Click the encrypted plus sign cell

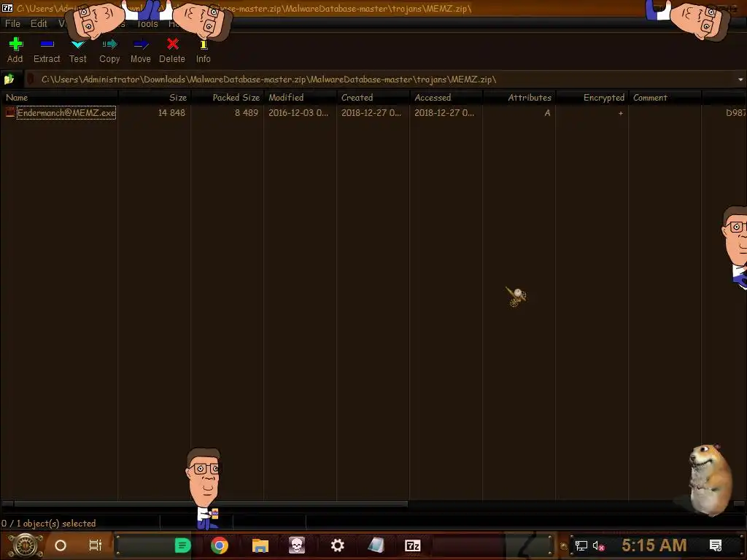click(620, 113)
